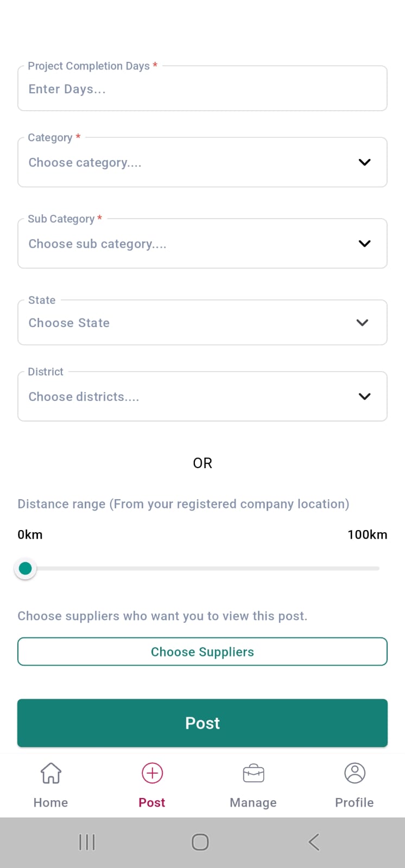Open the Home tab label
Screen dimensions: 405x868
coord(50,802)
